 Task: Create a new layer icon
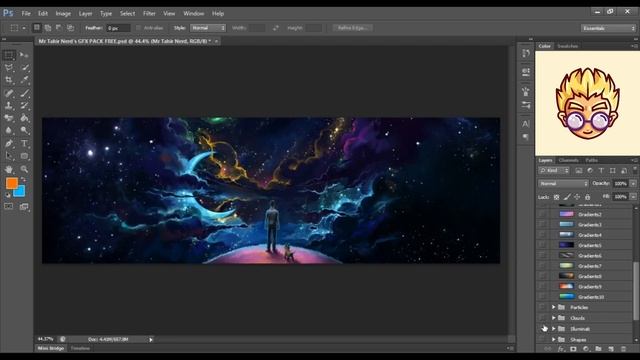point(611,349)
